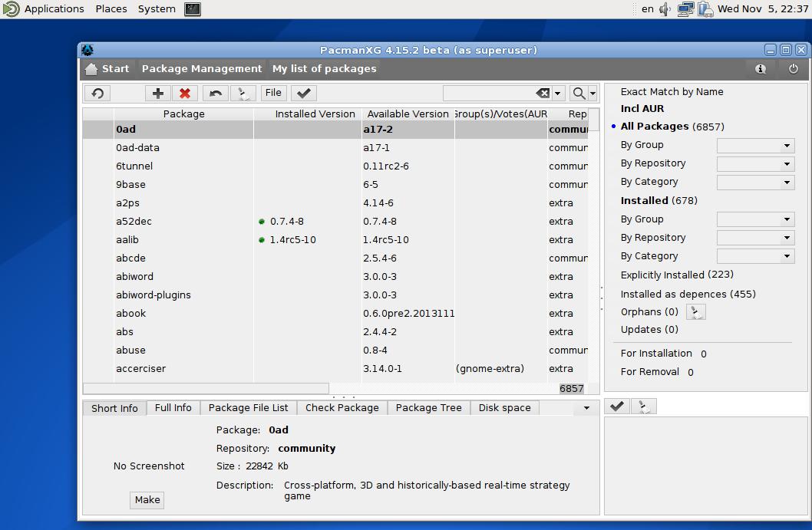Open the network icon in the system tray
812x530 pixels.
point(685,8)
